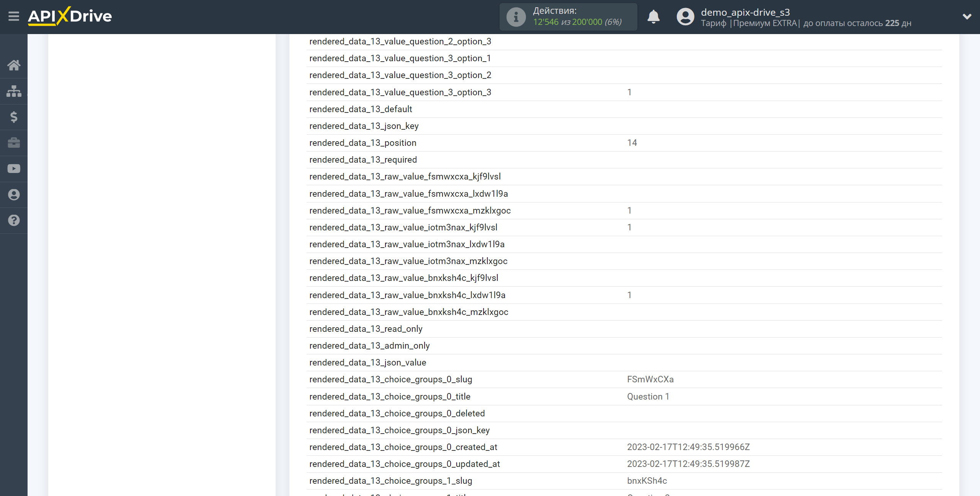Select row rendered_data_13_choice_groups_1_slug
The image size is (980, 496).
coord(624,481)
